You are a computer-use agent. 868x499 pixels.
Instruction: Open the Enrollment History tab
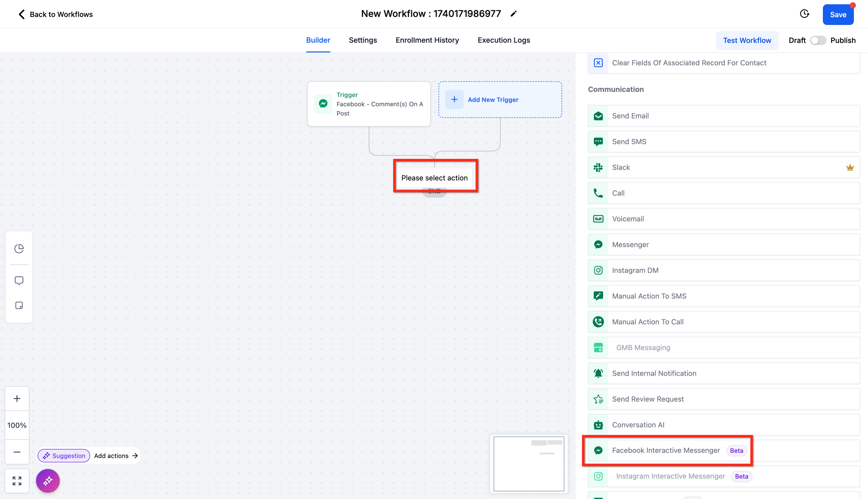coord(427,40)
